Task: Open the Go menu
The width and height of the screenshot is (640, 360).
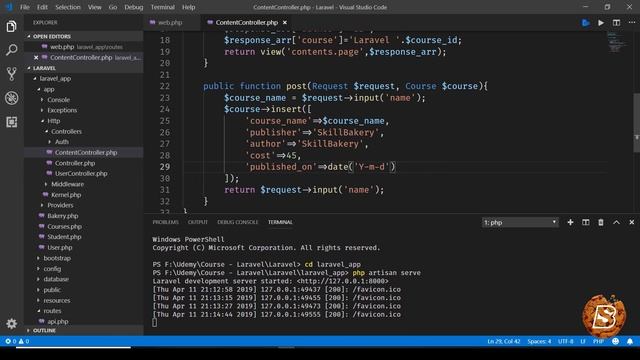Action: (x=113, y=7)
